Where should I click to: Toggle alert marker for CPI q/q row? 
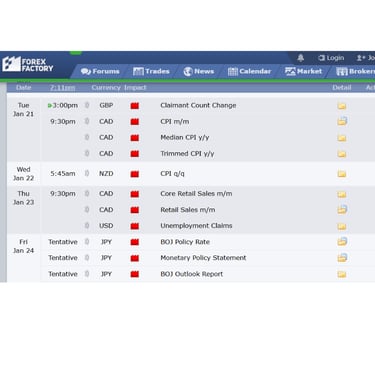click(87, 173)
